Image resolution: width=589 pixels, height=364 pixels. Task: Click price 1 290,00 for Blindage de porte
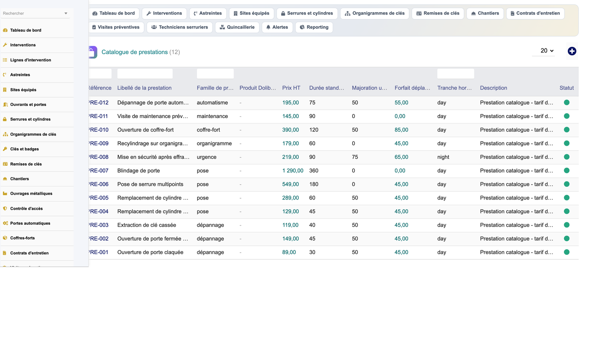click(293, 171)
